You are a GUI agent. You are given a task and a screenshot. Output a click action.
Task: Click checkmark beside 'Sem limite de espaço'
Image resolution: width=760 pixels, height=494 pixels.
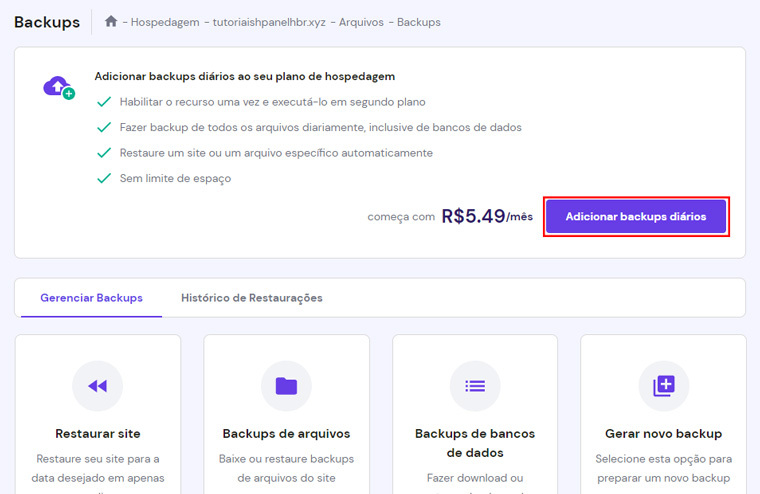tap(104, 178)
